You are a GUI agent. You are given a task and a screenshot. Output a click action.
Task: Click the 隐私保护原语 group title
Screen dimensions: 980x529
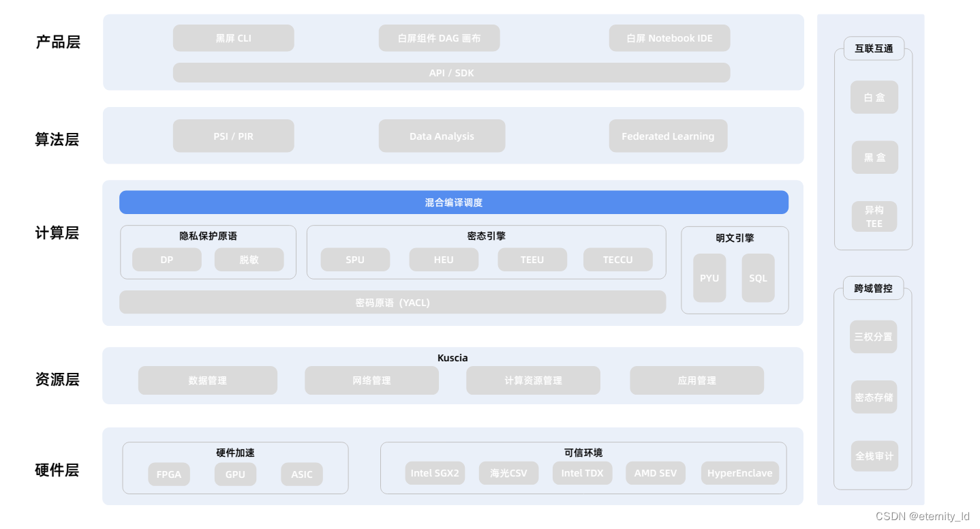[209, 237]
